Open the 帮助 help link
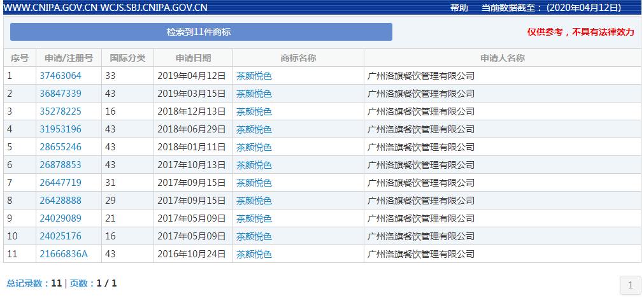The width and height of the screenshot is (644, 298). pyautogui.click(x=459, y=8)
